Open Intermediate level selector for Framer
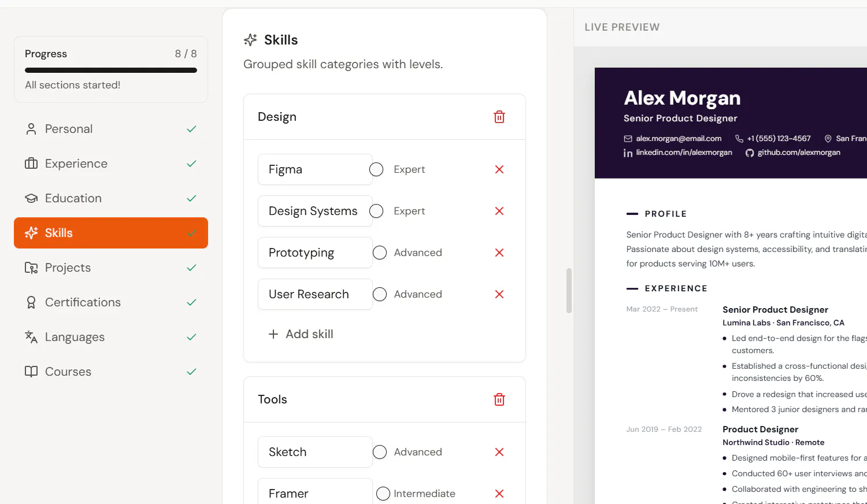The width and height of the screenshot is (867, 504). tap(424, 494)
